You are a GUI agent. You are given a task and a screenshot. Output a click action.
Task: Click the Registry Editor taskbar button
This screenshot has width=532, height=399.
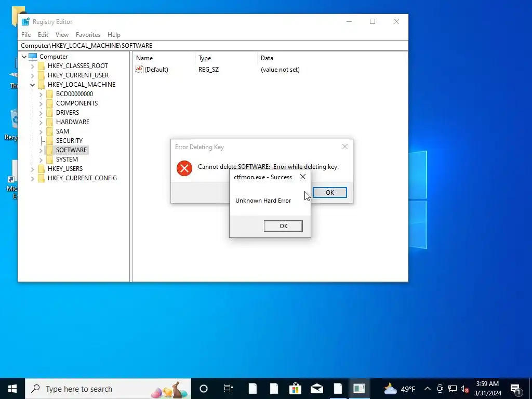coord(359,389)
